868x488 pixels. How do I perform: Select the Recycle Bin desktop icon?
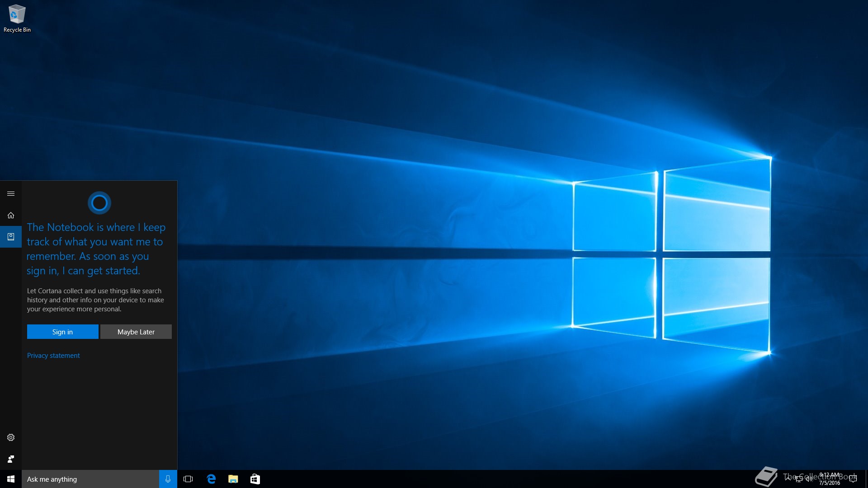(x=17, y=19)
